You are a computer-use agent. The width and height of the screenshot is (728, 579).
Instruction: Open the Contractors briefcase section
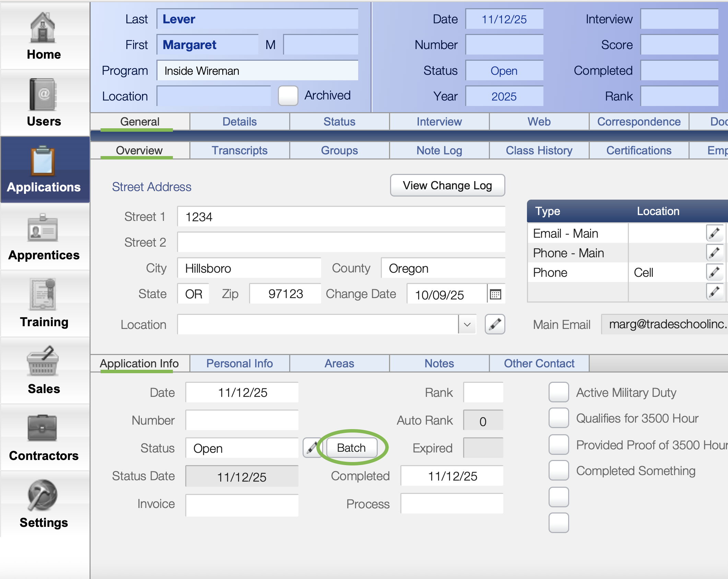point(44,438)
